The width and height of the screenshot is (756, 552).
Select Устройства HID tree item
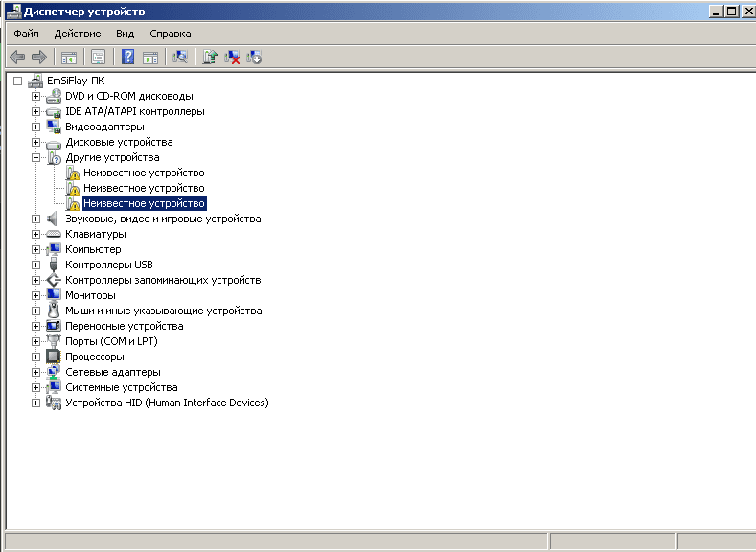pyautogui.click(x=167, y=402)
